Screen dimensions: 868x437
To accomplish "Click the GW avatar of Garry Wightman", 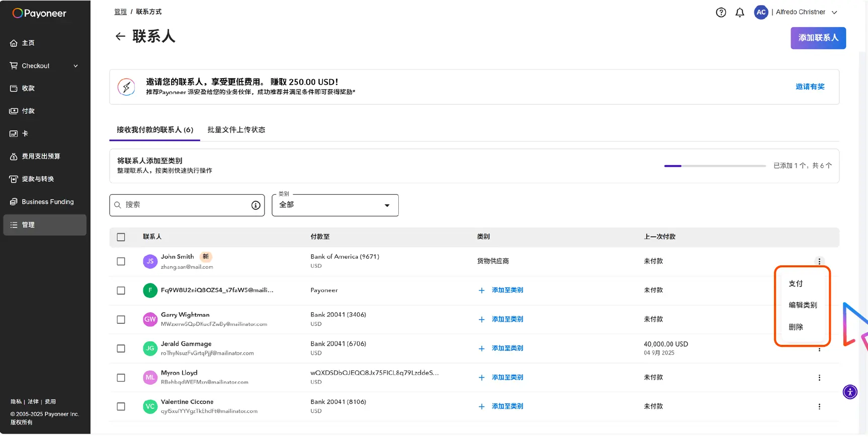I will 150,320.
